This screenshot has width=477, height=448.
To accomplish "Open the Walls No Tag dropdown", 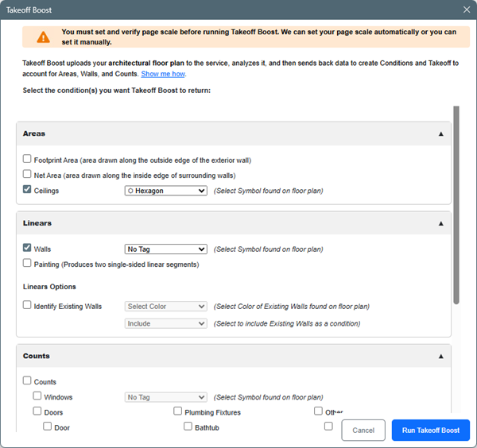I will point(166,249).
